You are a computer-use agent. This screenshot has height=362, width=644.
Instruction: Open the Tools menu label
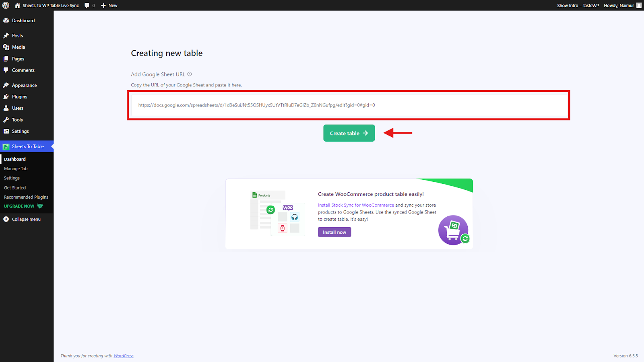click(17, 120)
